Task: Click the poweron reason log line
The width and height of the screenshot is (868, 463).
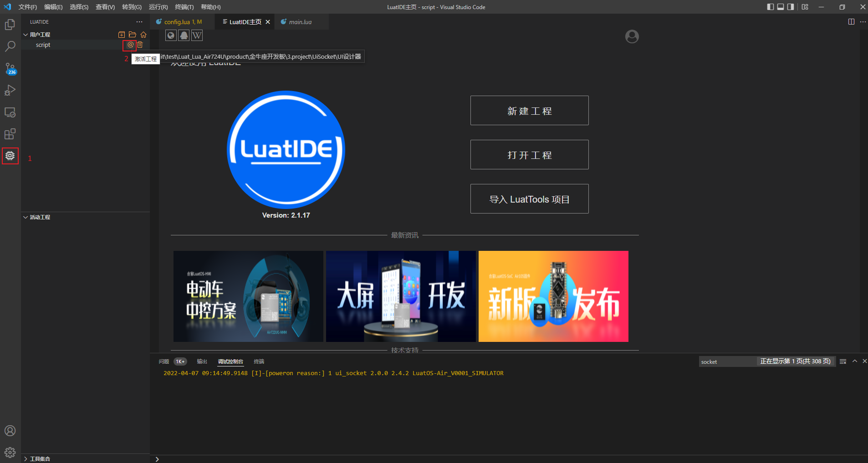Action: (333, 373)
